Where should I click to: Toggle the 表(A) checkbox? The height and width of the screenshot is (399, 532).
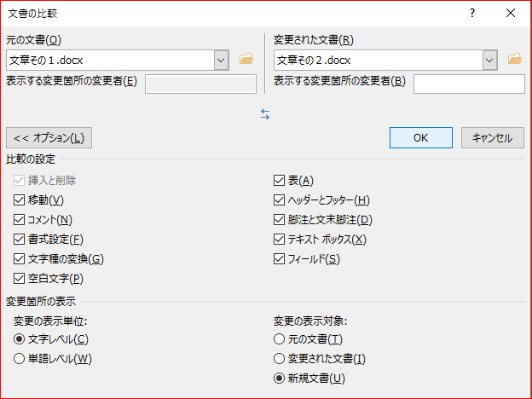[279, 180]
